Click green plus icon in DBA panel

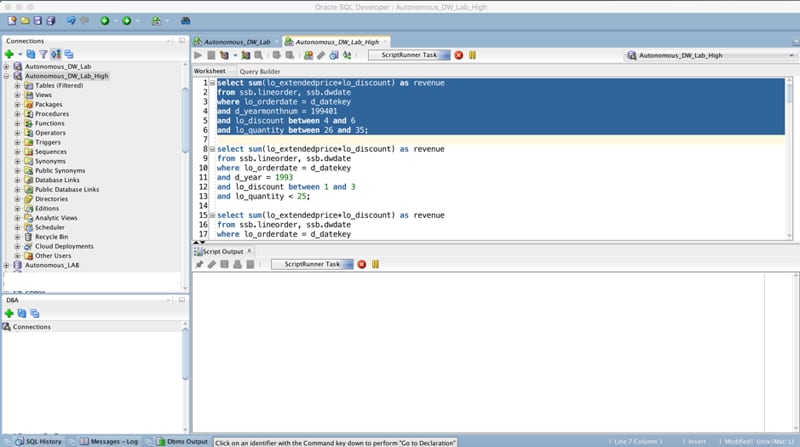pos(9,313)
